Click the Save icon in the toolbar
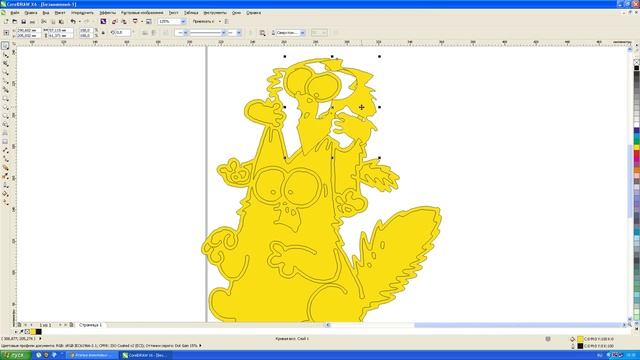This screenshot has height=360, width=640. click(x=24, y=21)
